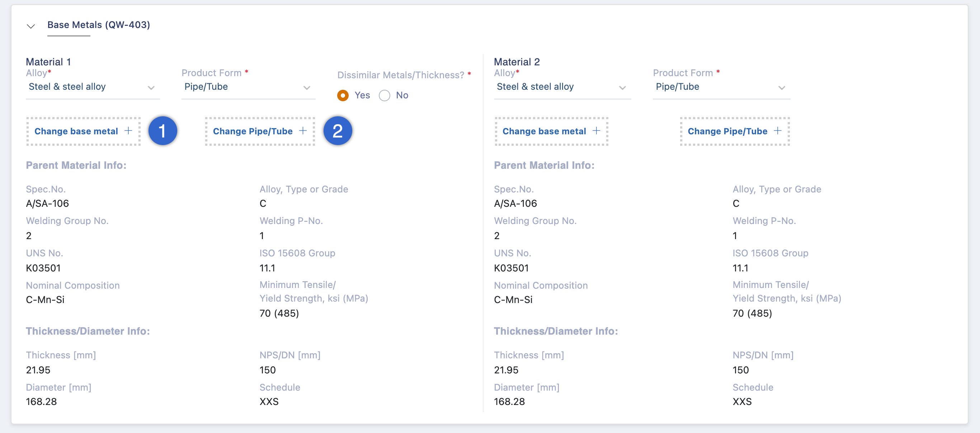Click Material 2 Nominal Composition C-Mn-Si
This screenshot has width=980, height=433.
pyautogui.click(x=513, y=300)
